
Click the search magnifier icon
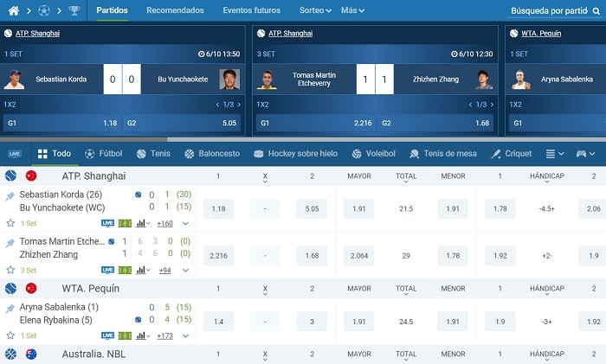[596, 11]
